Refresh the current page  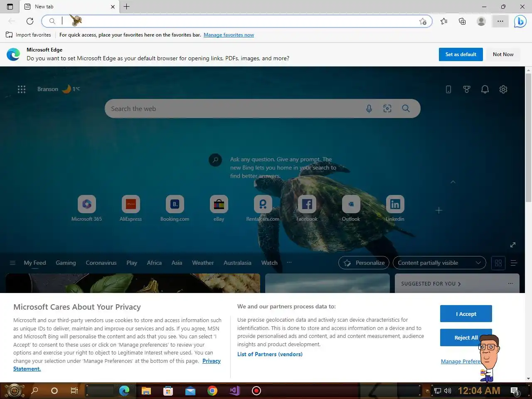(30, 21)
